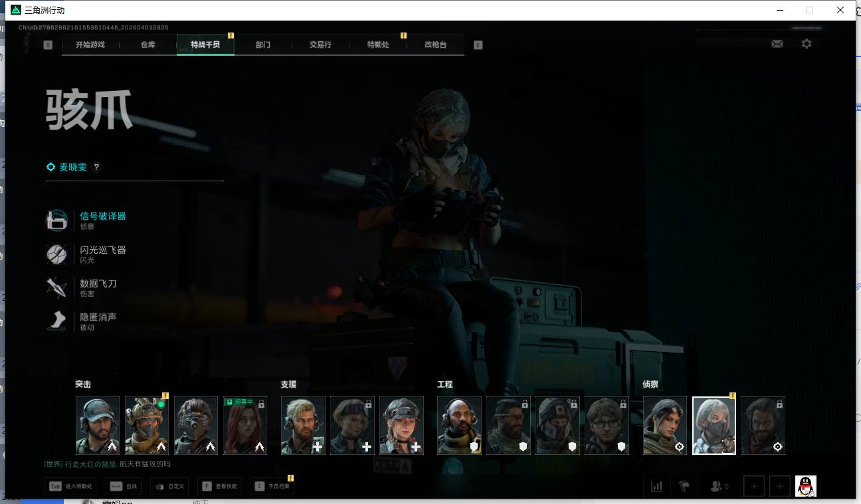The height and width of the screenshot is (504, 861).
Task: Click the first empty squad slot plus
Action: 753,486
